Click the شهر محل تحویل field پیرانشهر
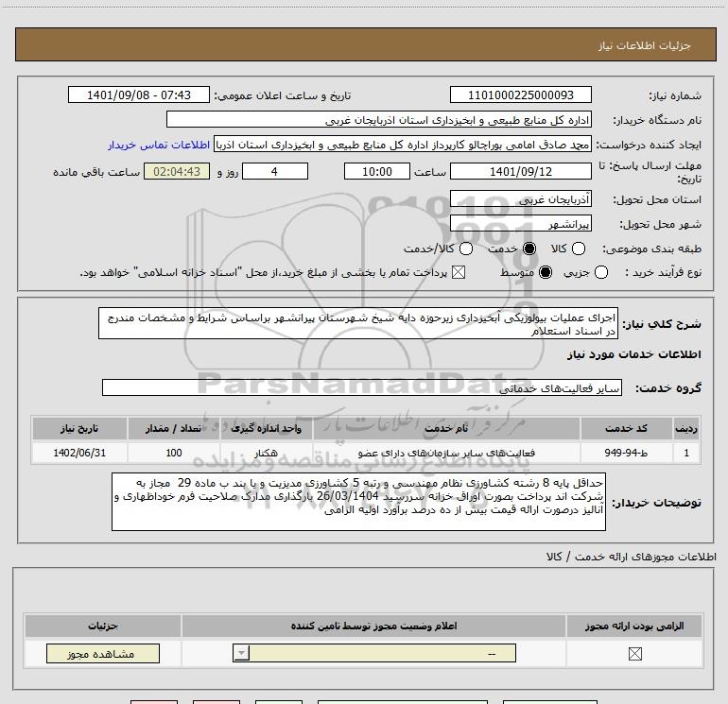Image resolution: width=728 pixels, height=704 pixels. click(x=520, y=224)
